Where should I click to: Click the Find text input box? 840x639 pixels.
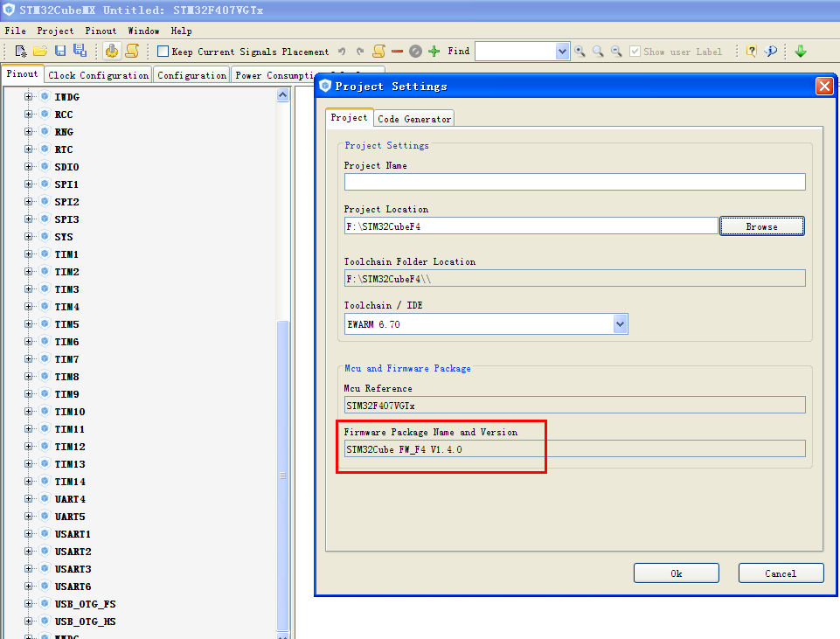coord(516,52)
